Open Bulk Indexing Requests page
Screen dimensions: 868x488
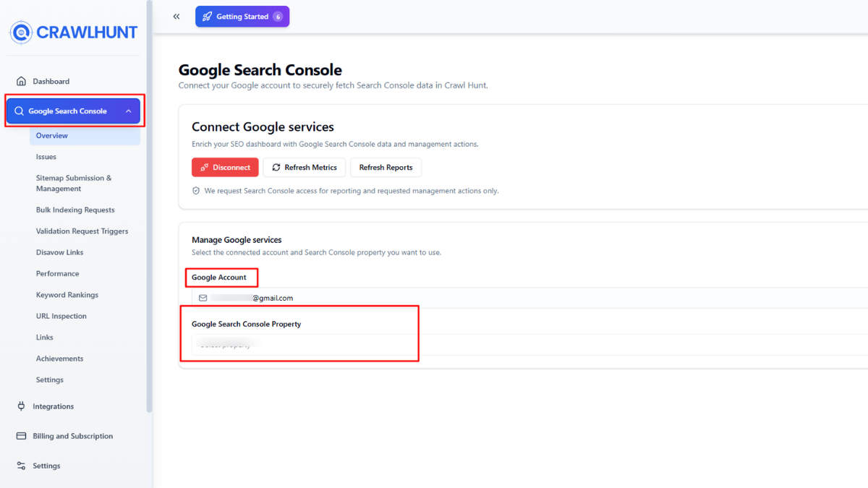point(75,210)
